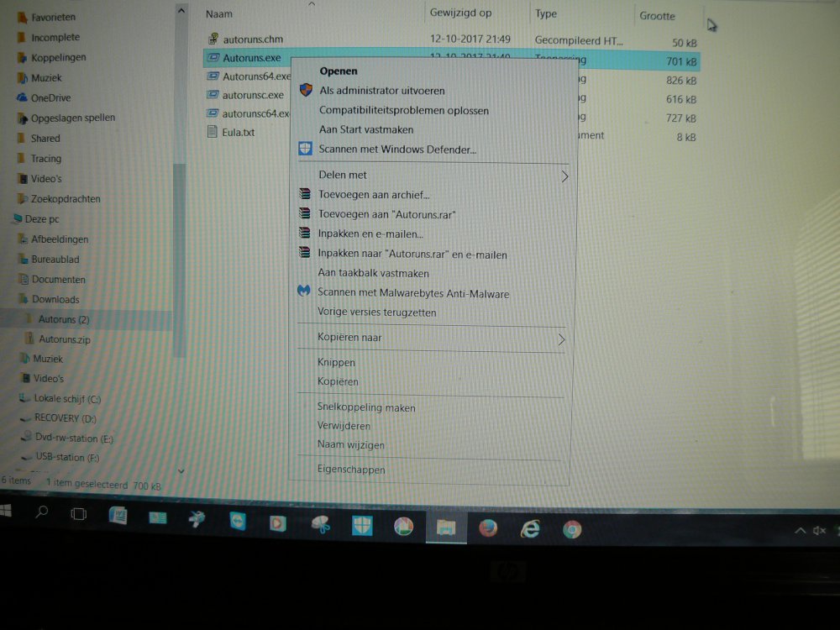The width and height of the screenshot is (840, 630).
Task: Click the autoruns.chm help file icon
Action: (x=213, y=39)
